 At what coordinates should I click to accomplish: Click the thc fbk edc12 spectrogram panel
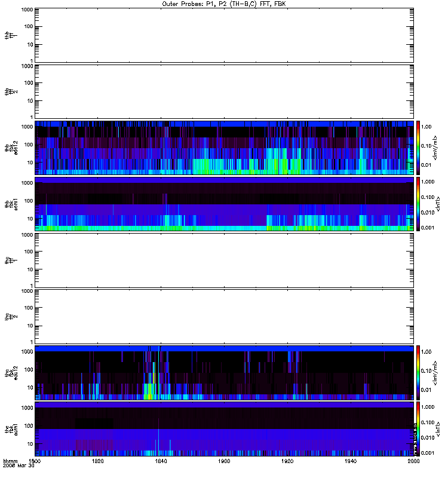click(x=224, y=373)
